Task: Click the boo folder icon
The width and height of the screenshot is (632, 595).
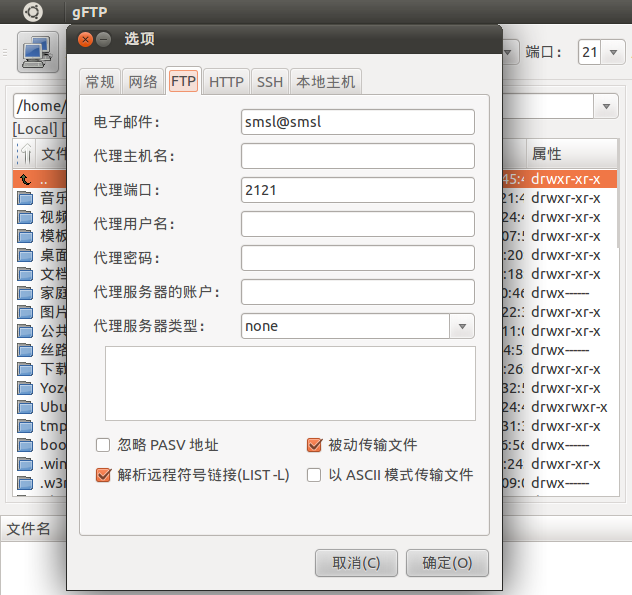Action: [x=25, y=445]
